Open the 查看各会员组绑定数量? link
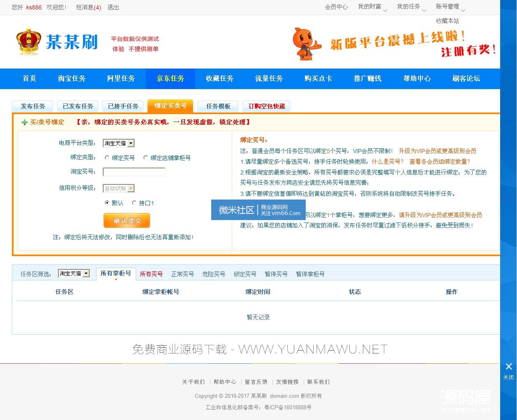Image resolution: width=517 pixels, height=420 pixels. [x=440, y=161]
